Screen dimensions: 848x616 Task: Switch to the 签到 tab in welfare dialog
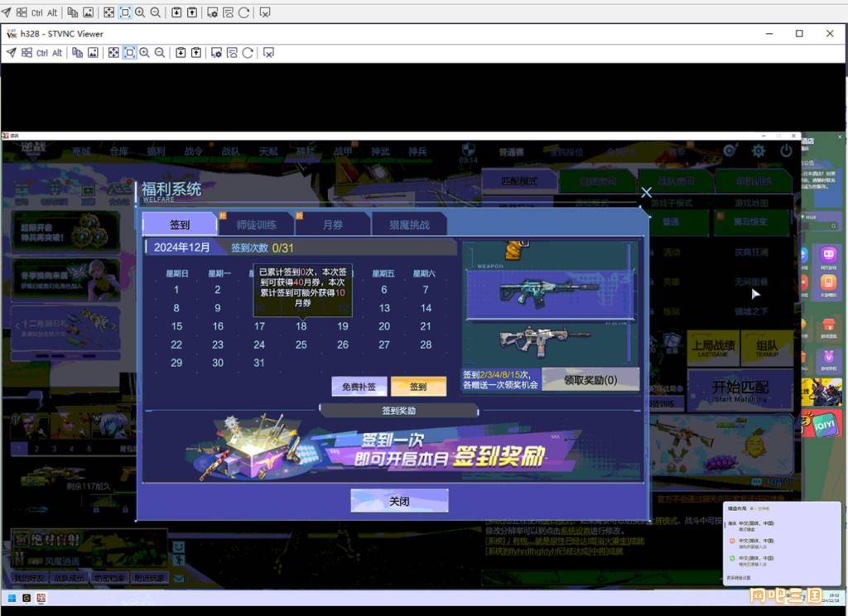tap(180, 224)
